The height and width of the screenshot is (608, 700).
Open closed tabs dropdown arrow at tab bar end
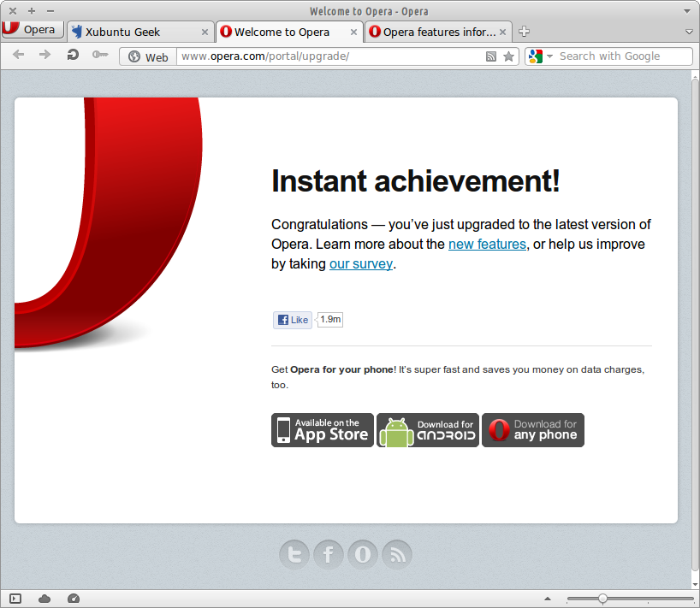pyautogui.click(x=690, y=32)
